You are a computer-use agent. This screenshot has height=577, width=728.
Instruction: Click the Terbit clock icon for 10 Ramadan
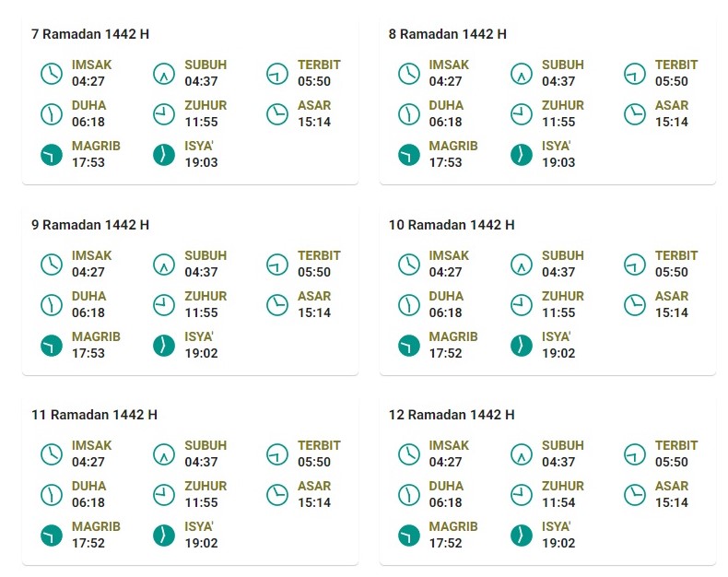pyautogui.click(x=635, y=265)
